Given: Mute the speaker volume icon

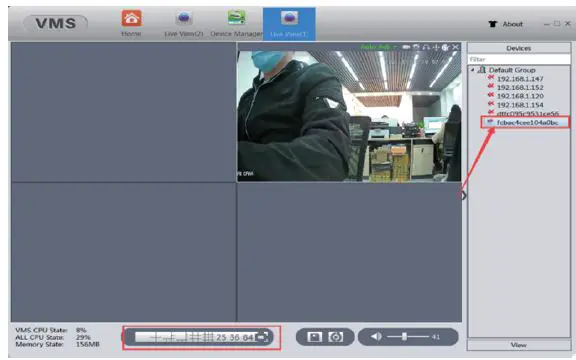Looking at the screenshot, I should tap(376, 336).
